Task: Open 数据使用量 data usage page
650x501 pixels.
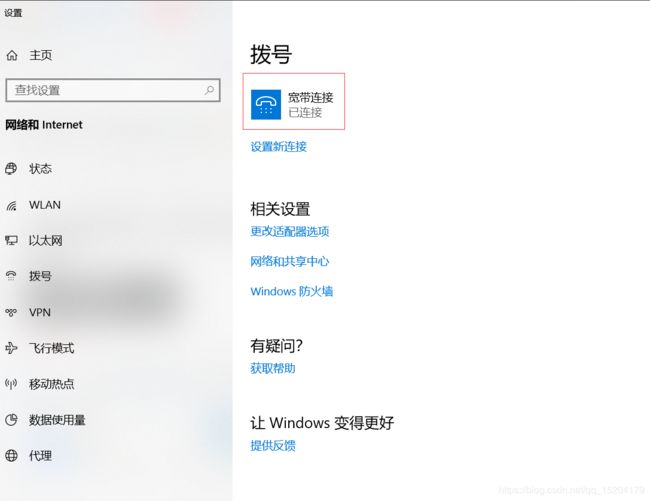Action: coord(57,420)
